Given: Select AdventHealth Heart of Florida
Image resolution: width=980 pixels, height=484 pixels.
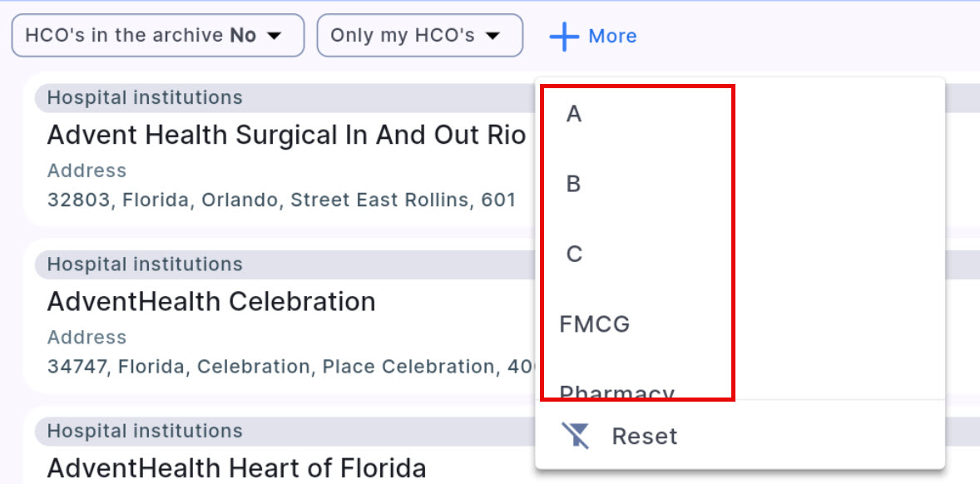Looking at the screenshot, I should click(x=235, y=468).
